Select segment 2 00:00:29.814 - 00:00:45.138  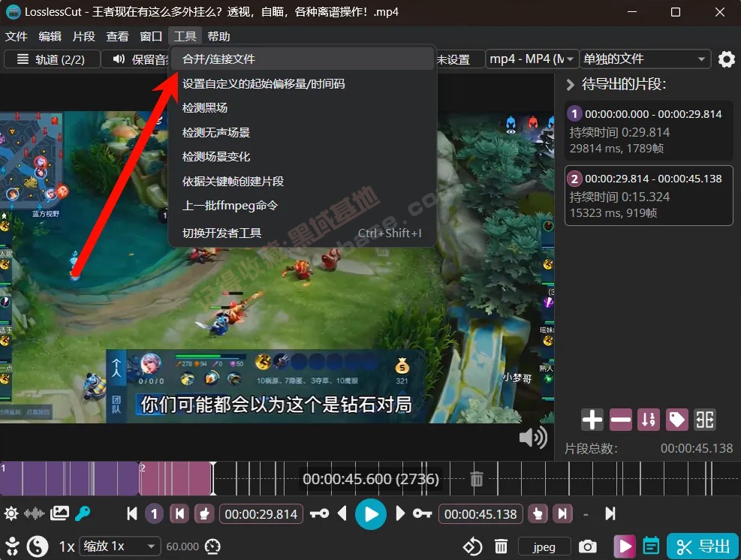click(x=649, y=196)
